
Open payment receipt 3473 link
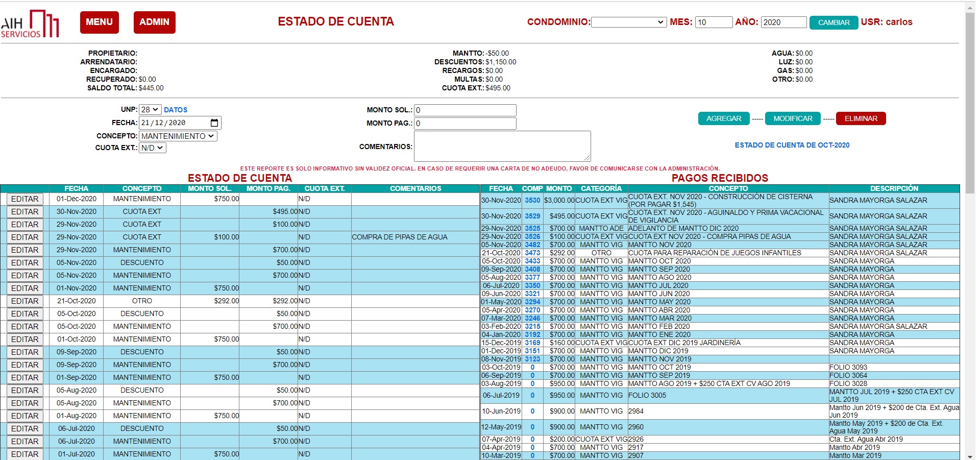pyautogui.click(x=532, y=253)
